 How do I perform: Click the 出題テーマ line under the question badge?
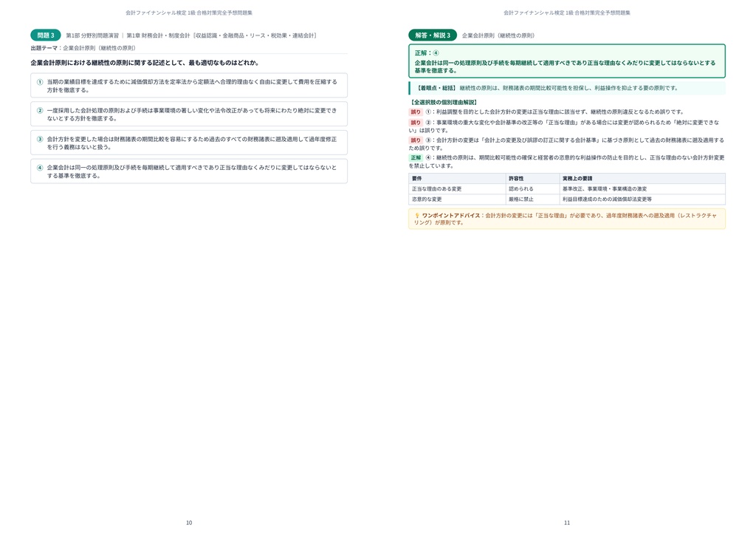83,48
